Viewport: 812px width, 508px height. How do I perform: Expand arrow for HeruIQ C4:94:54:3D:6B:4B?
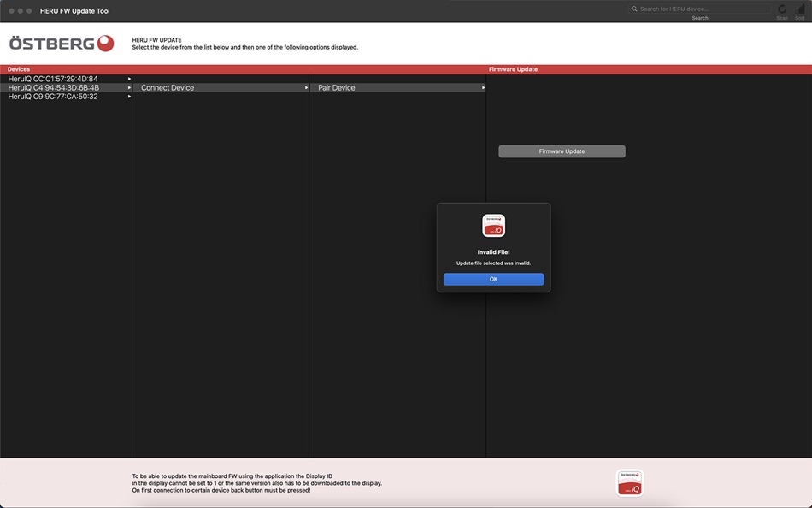point(129,87)
